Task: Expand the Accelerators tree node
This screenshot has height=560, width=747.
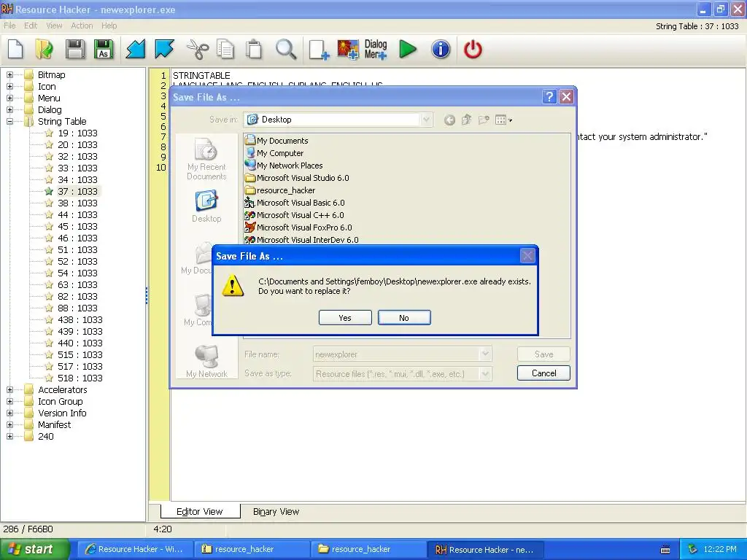Action: point(9,389)
